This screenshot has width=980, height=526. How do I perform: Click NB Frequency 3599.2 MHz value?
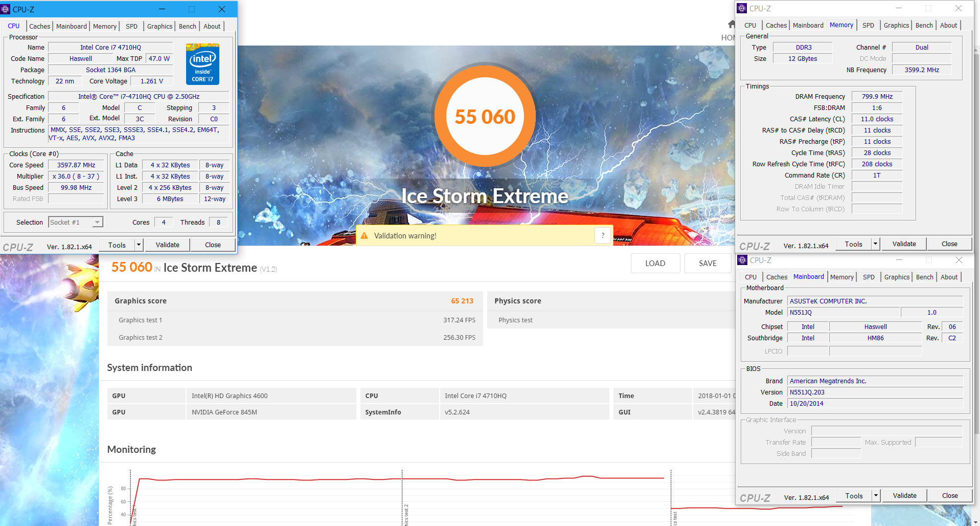coord(922,70)
